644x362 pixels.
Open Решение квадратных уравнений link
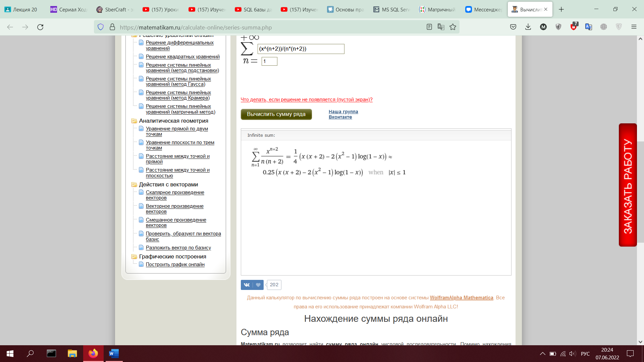click(x=183, y=57)
